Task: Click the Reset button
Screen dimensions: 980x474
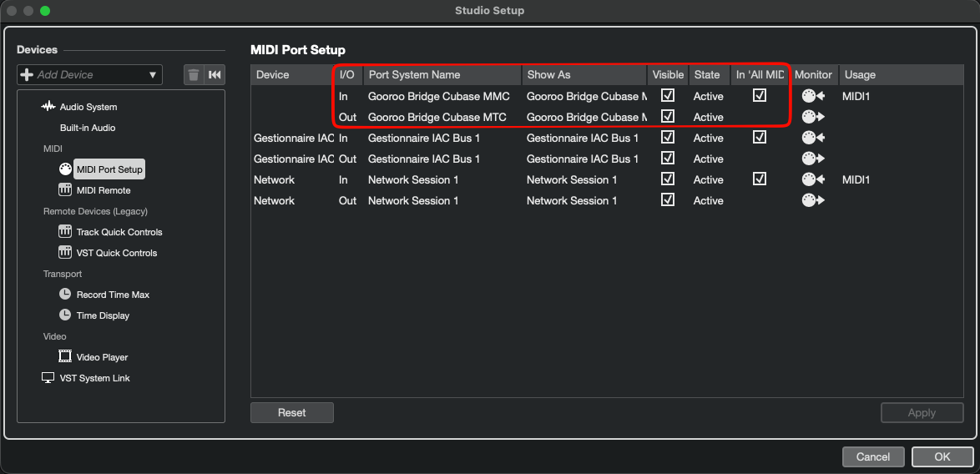Action: pos(292,413)
